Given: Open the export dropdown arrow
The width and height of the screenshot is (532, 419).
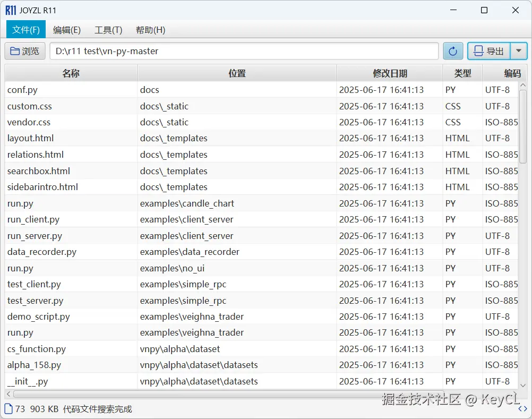Looking at the screenshot, I should pyautogui.click(x=519, y=51).
